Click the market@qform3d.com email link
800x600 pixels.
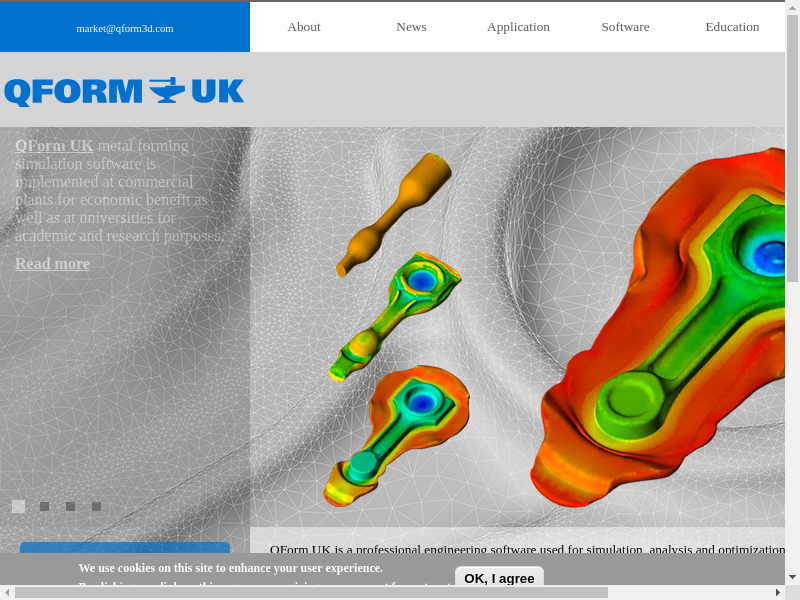point(125,28)
